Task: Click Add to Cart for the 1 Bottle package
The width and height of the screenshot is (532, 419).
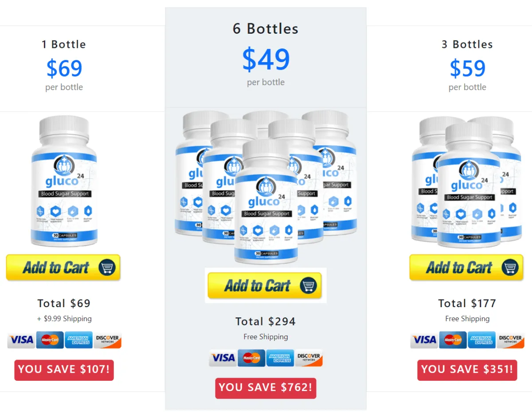Action: coord(63,267)
